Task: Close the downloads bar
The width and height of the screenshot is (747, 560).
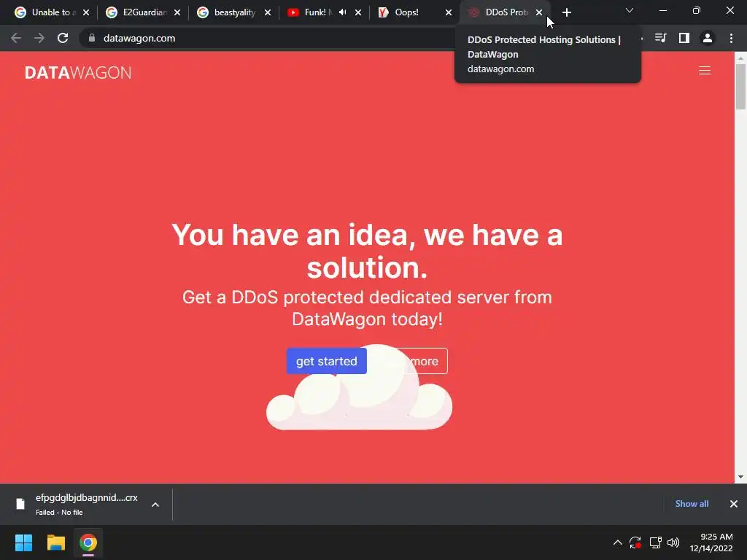Action: point(734,503)
